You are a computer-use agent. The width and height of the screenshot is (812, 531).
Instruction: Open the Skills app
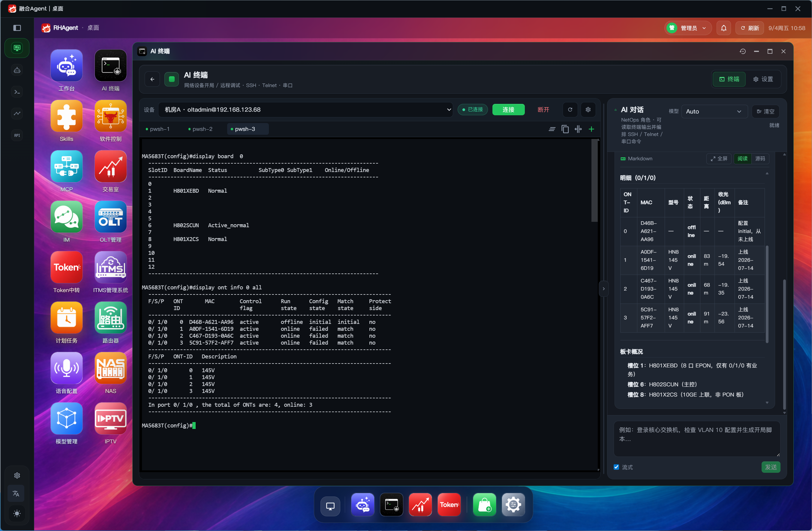click(66, 116)
